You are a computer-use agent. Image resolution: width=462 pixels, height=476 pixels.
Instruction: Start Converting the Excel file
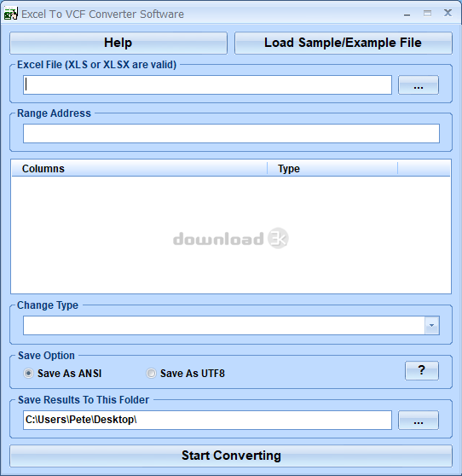231,456
